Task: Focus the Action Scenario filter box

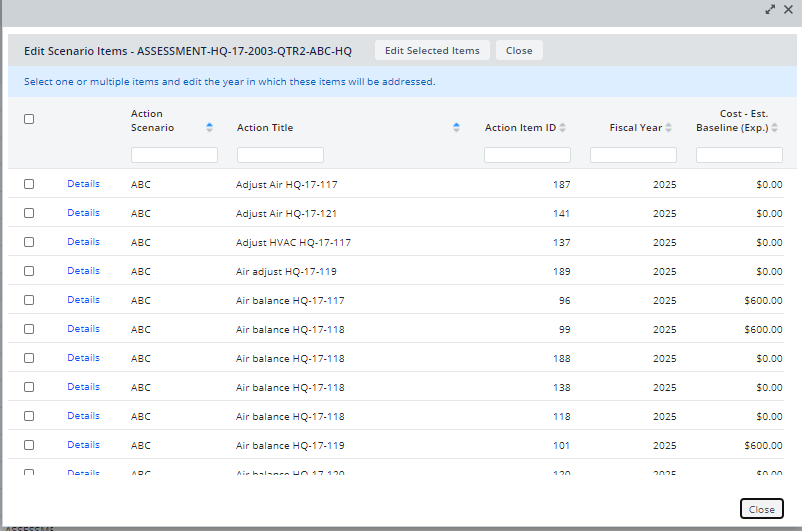Action: pos(174,155)
